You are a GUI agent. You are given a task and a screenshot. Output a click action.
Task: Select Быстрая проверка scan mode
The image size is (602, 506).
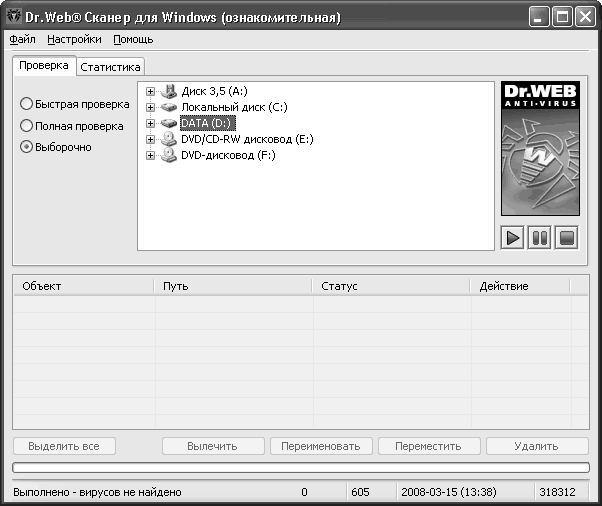[x=27, y=104]
